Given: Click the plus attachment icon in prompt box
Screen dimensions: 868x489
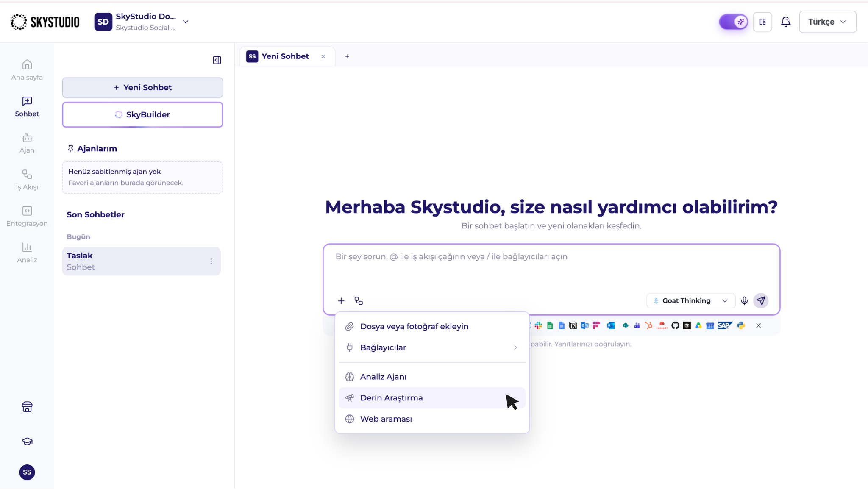Looking at the screenshot, I should pyautogui.click(x=341, y=301).
